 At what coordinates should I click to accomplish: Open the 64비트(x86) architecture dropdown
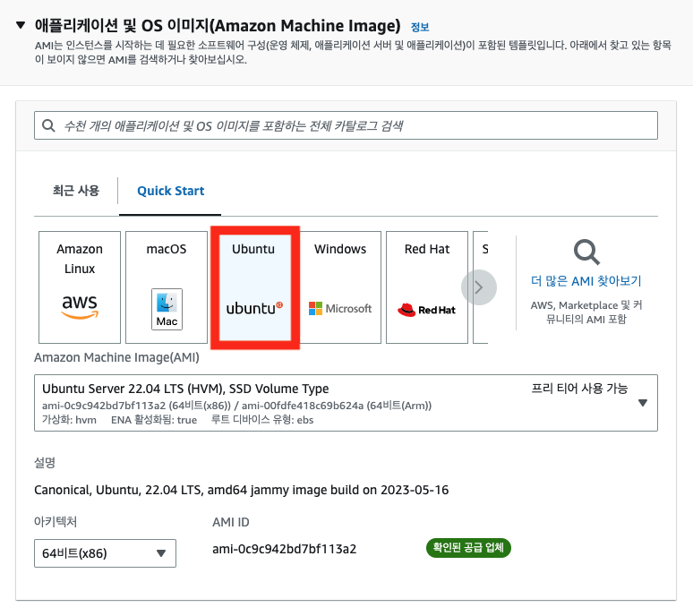[x=105, y=553]
